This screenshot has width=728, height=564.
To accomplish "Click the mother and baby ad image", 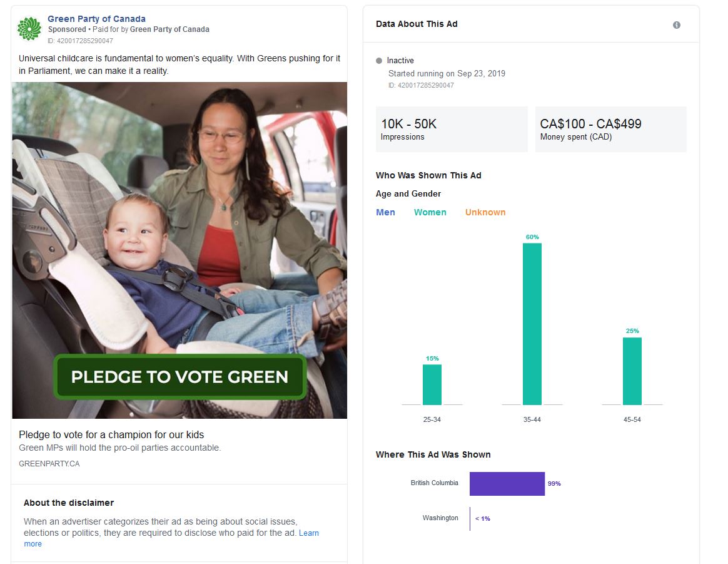I will pyautogui.click(x=179, y=219).
